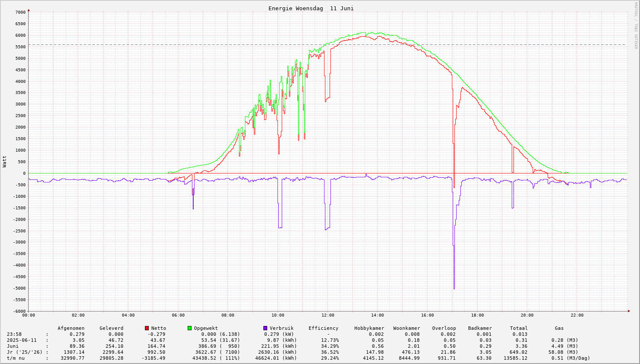Click the Hobbykamer column header
This screenshot has width=640, height=364.
tap(369, 328)
